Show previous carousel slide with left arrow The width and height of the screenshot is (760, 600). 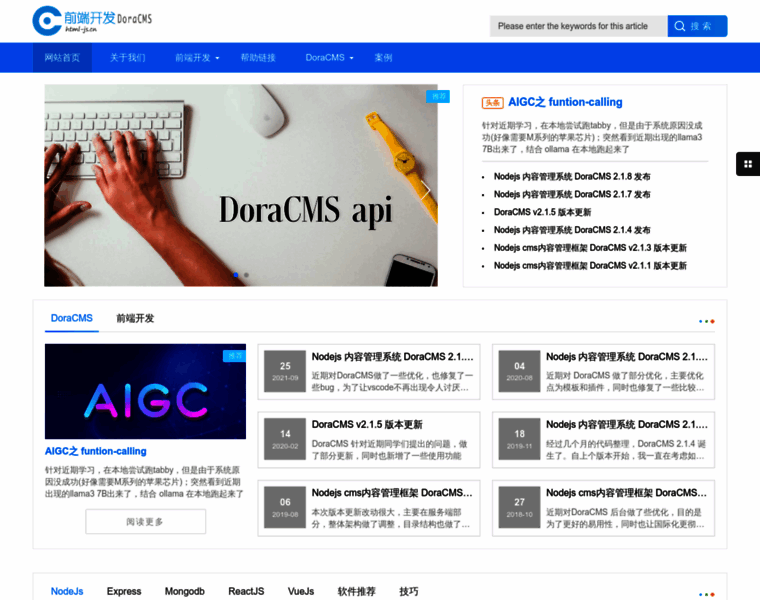[56, 190]
